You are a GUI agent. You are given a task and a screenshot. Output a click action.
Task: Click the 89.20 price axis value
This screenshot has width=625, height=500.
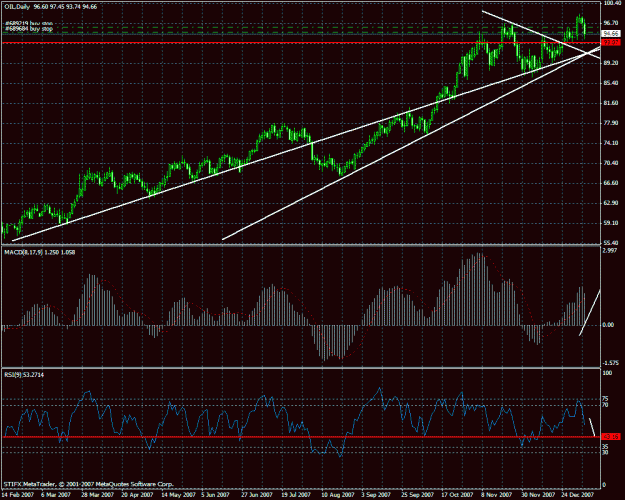click(x=611, y=63)
